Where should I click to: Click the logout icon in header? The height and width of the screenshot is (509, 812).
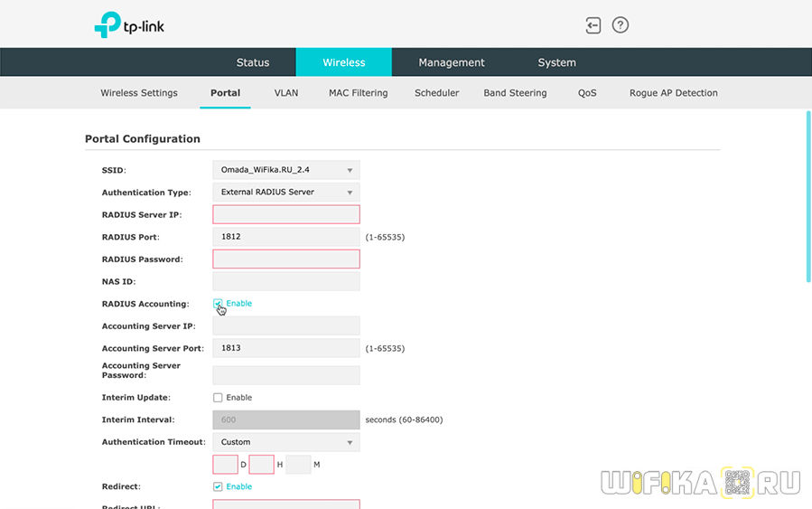[593, 25]
